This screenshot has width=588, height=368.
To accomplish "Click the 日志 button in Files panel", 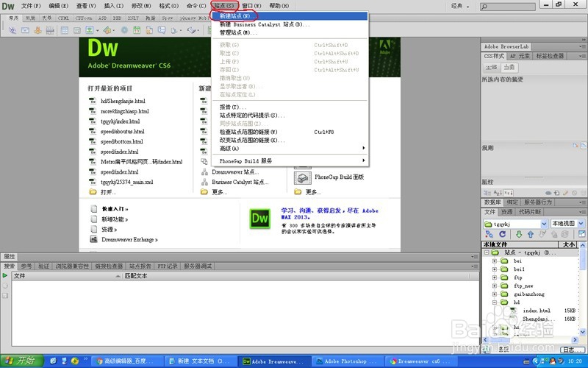I will click(x=572, y=350).
